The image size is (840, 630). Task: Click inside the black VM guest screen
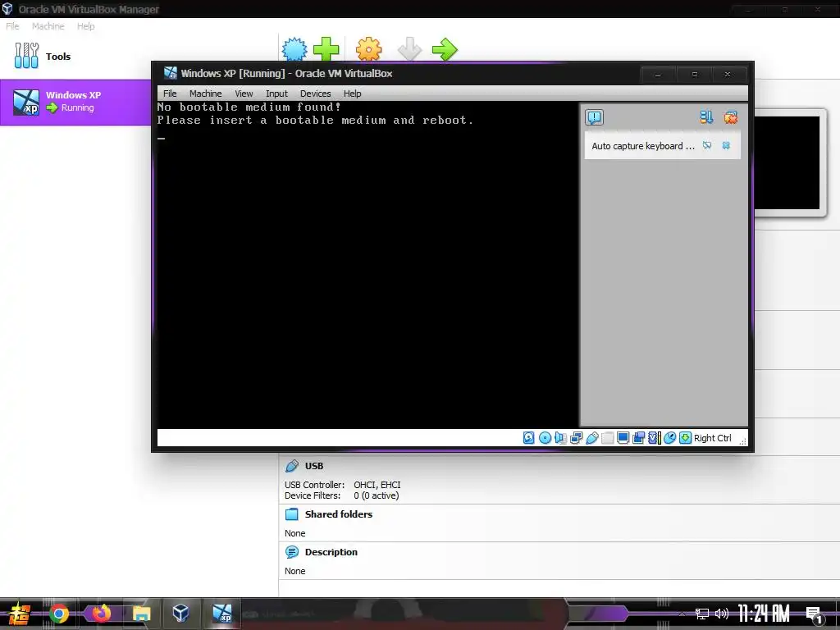tap(368, 265)
